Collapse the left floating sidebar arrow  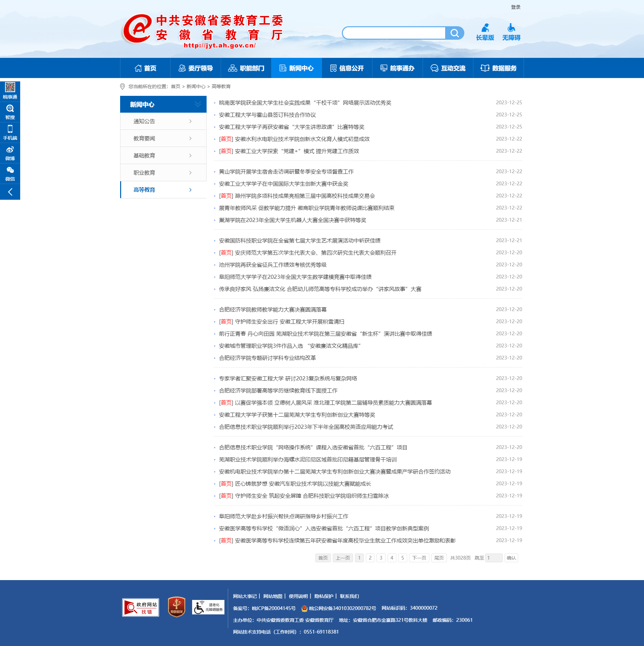(10, 192)
